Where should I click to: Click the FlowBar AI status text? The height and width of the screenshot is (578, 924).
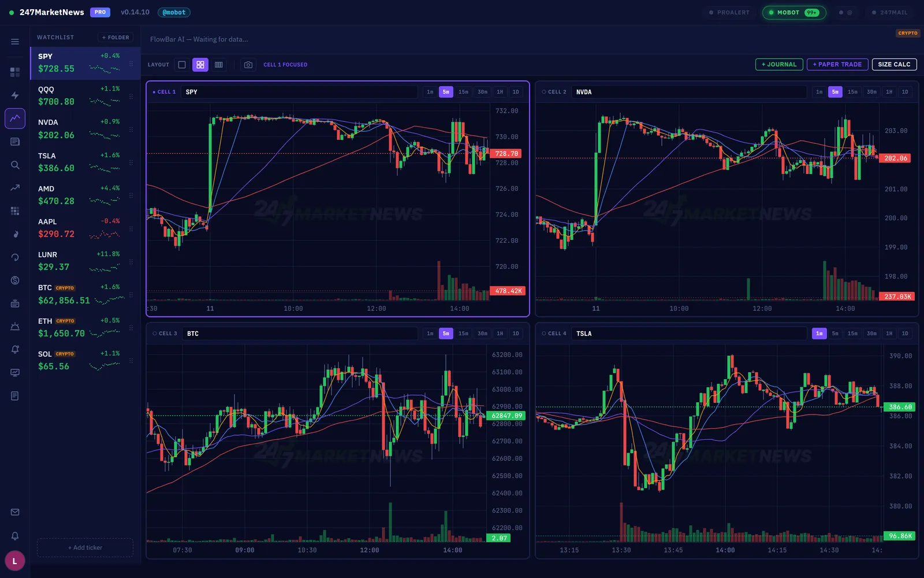tap(199, 39)
